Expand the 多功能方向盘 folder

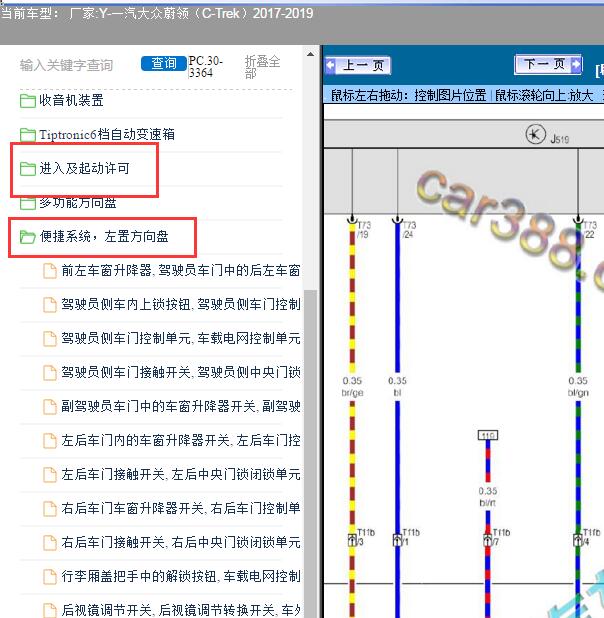click(x=78, y=203)
